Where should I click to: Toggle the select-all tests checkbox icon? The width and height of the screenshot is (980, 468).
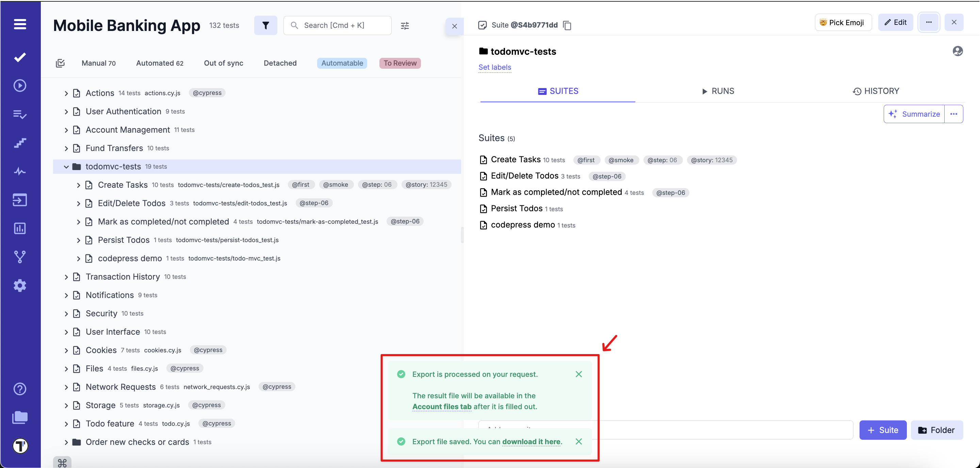tap(61, 63)
